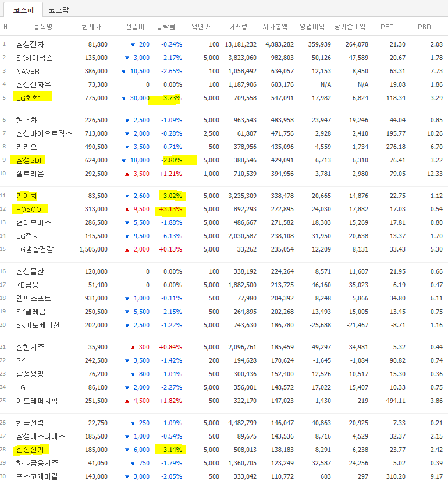Screen dimensions: 448x488
Task: Open the highlighted 삼성SDI stock link
Action: [29, 160]
